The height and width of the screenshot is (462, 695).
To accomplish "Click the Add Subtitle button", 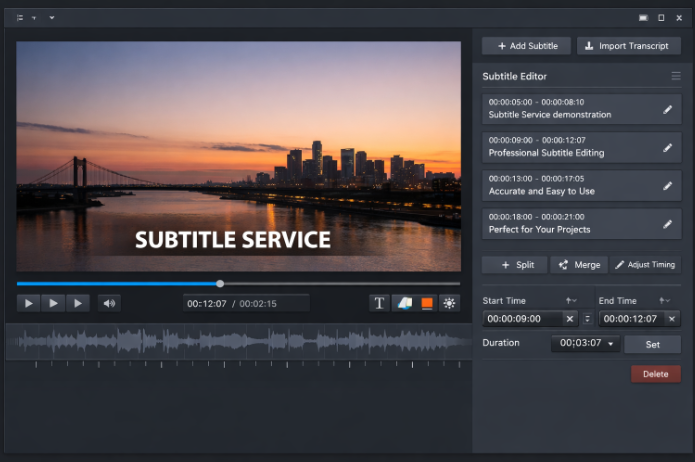I will pyautogui.click(x=526, y=46).
